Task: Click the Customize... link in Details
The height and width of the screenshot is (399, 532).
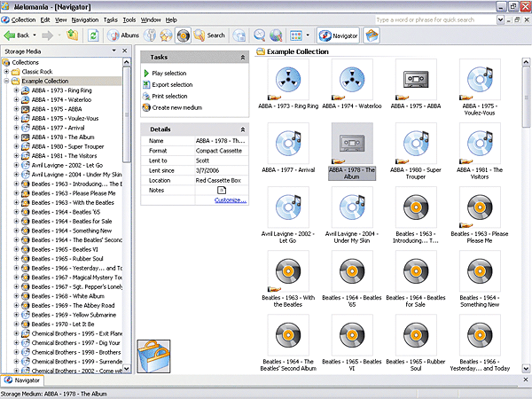Action: pos(231,200)
